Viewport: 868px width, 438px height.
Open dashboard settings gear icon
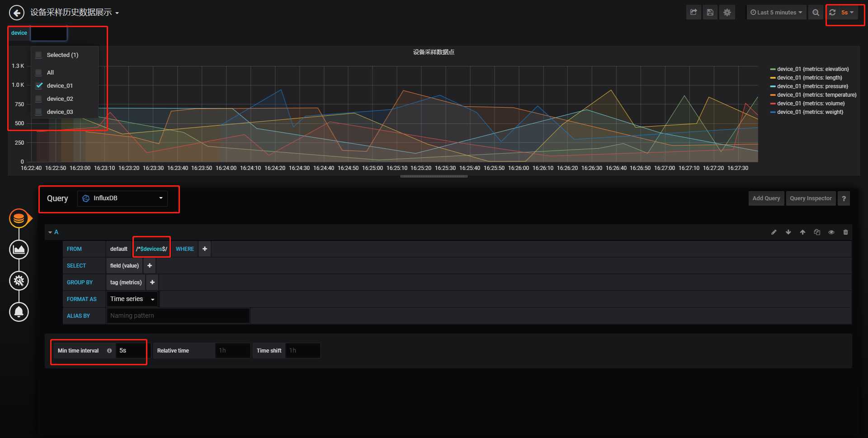[x=727, y=13]
